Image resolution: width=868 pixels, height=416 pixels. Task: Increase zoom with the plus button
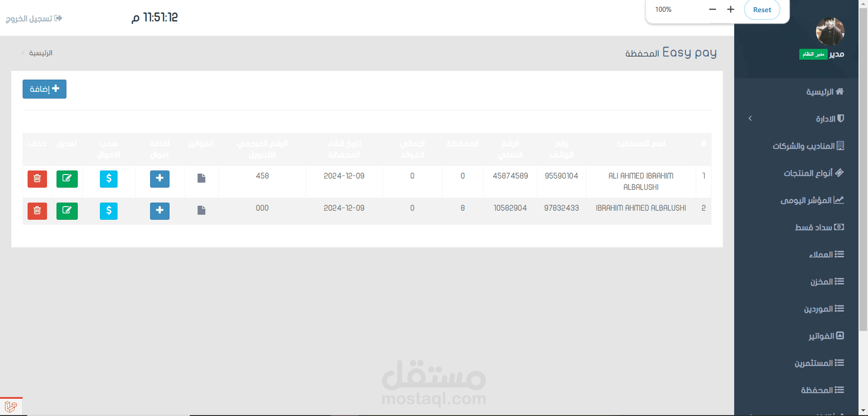(x=731, y=9)
